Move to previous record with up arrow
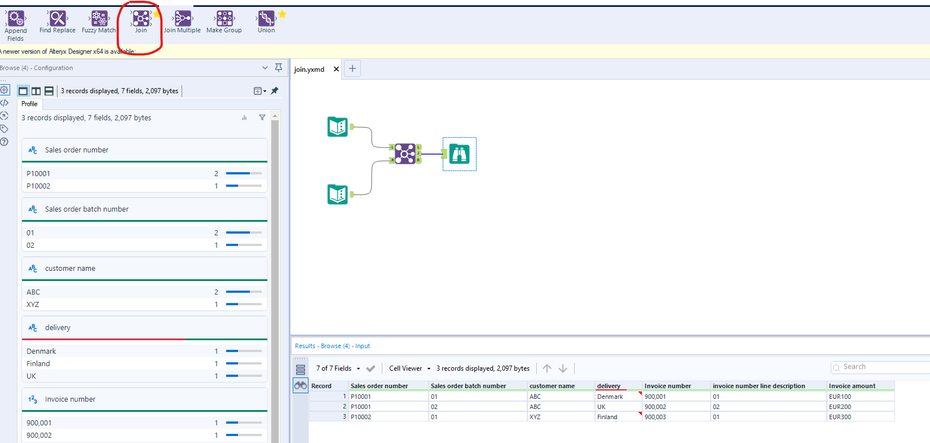 tap(547, 368)
